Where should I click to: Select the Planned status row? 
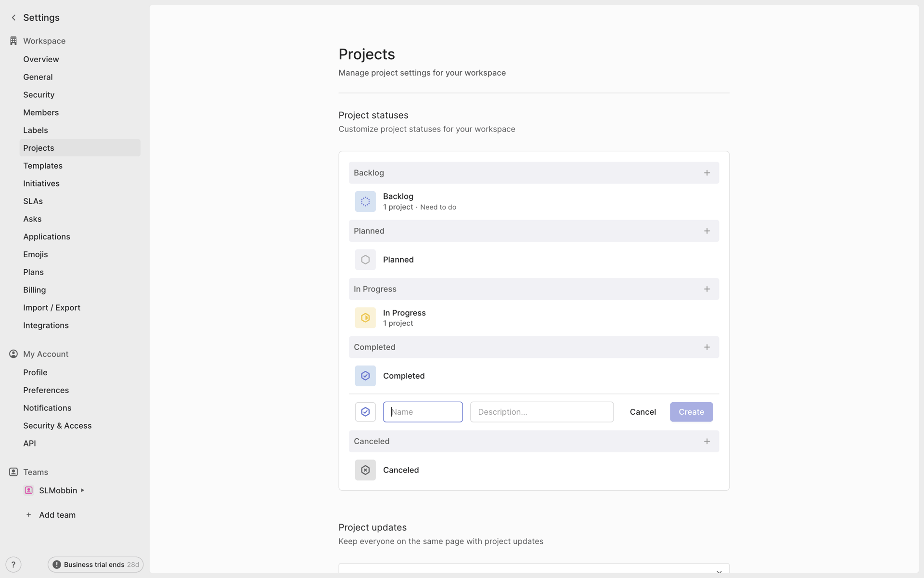point(534,260)
